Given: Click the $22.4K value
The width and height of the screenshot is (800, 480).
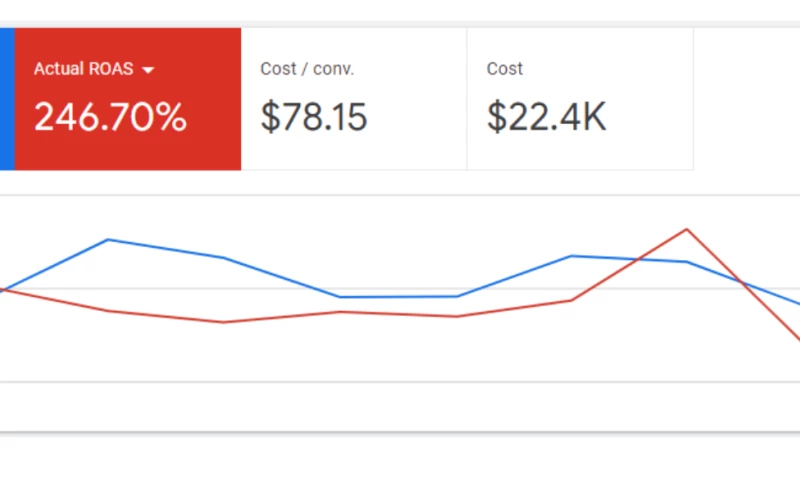Looking at the screenshot, I should pos(546,117).
